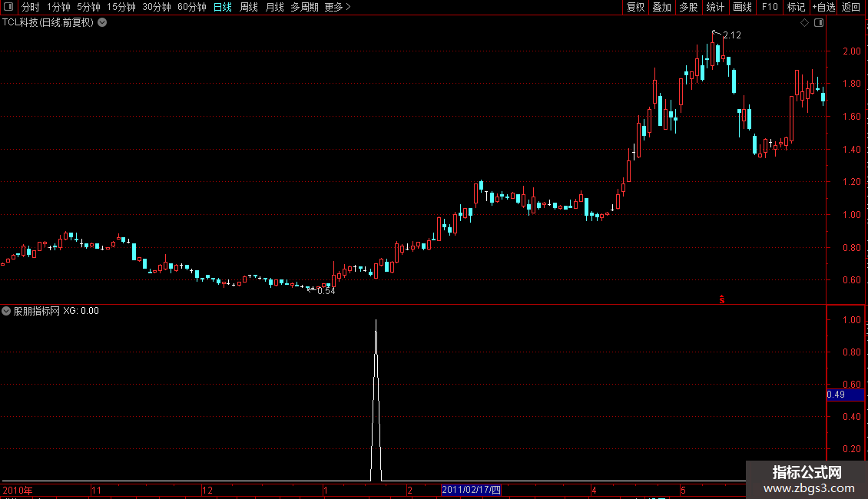This screenshot has width=868, height=499.
Task: Click the 复权 button
Action: pyautogui.click(x=635, y=7)
